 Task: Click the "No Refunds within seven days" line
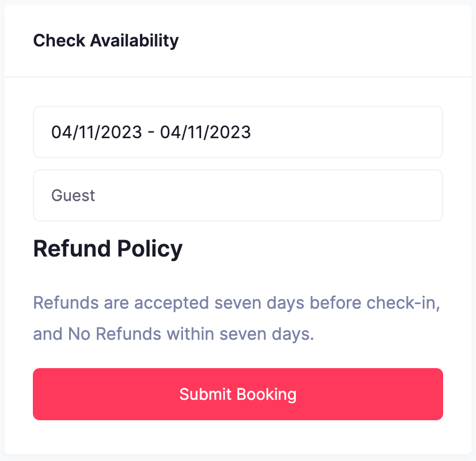(173, 334)
